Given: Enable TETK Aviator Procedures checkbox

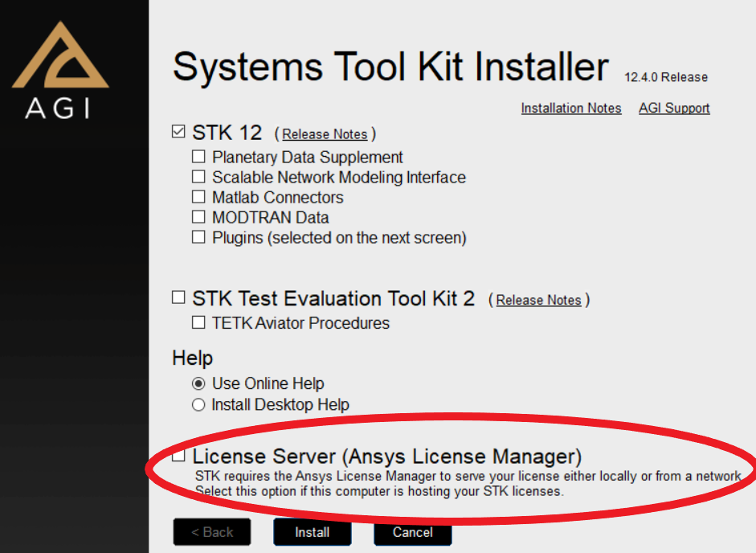Looking at the screenshot, I should pyautogui.click(x=198, y=323).
